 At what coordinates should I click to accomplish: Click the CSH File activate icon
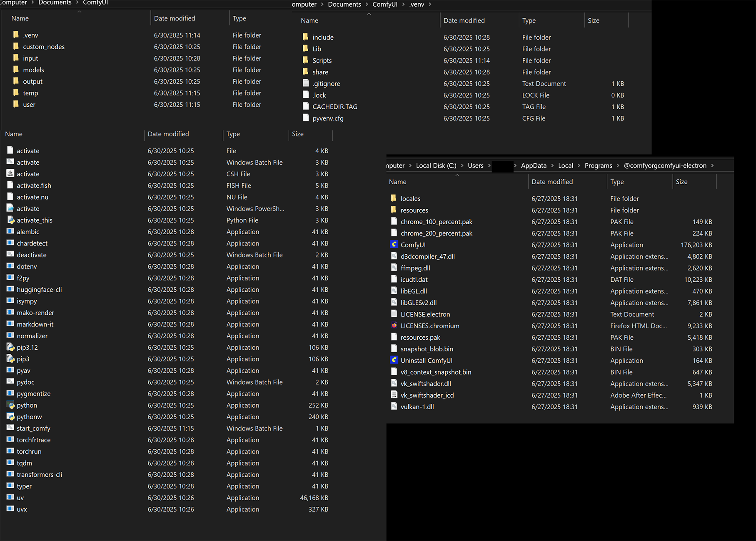10,173
